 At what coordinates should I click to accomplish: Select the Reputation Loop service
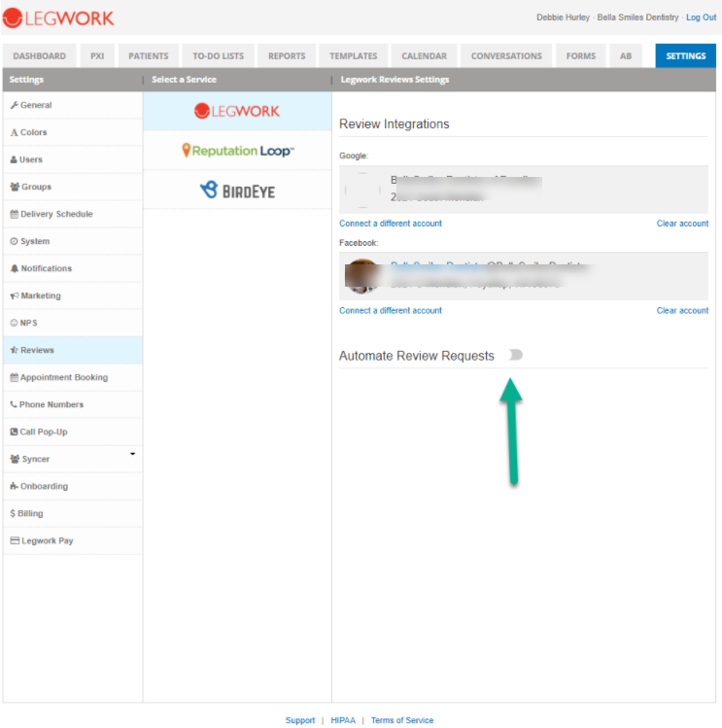(x=237, y=151)
